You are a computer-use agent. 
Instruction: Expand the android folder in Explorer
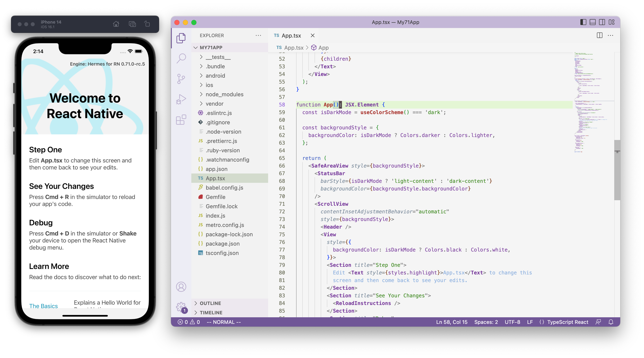pos(216,75)
